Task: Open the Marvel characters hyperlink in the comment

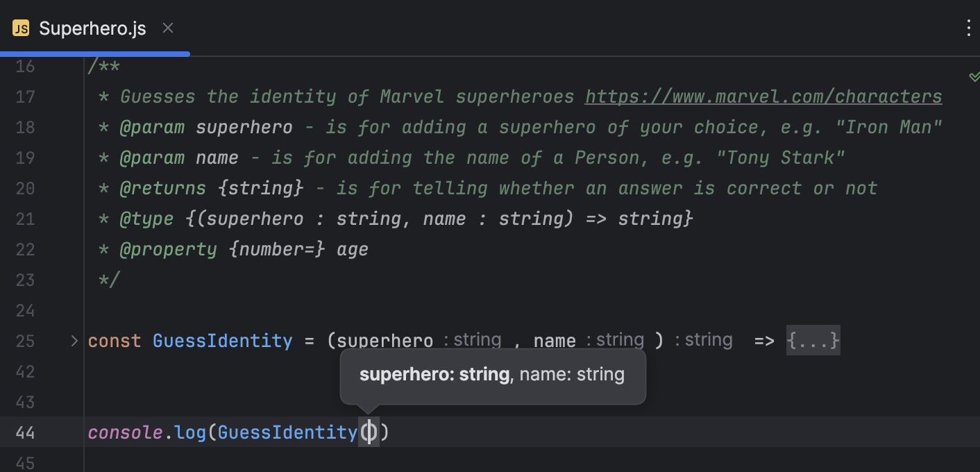Action: 762,96
